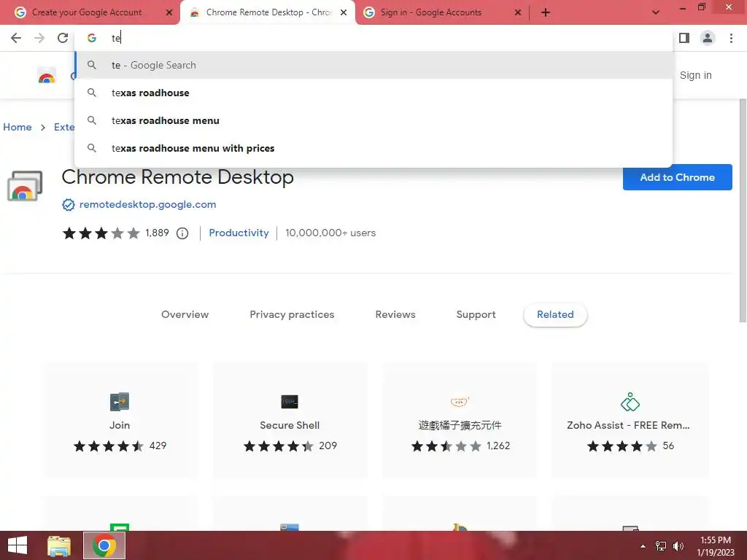Go to Home breadcrumb link

pyautogui.click(x=18, y=127)
